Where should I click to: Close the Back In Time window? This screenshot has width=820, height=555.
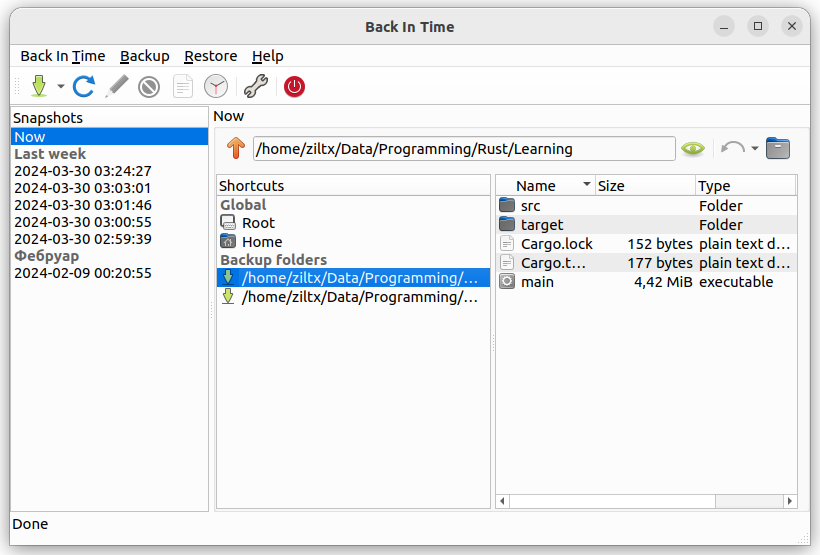[792, 26]
